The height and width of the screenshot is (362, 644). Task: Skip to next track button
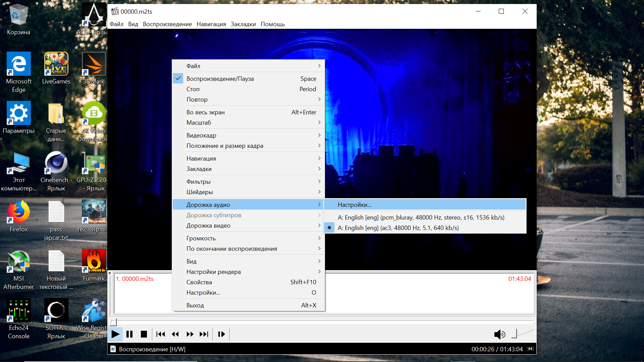[204, 334]
